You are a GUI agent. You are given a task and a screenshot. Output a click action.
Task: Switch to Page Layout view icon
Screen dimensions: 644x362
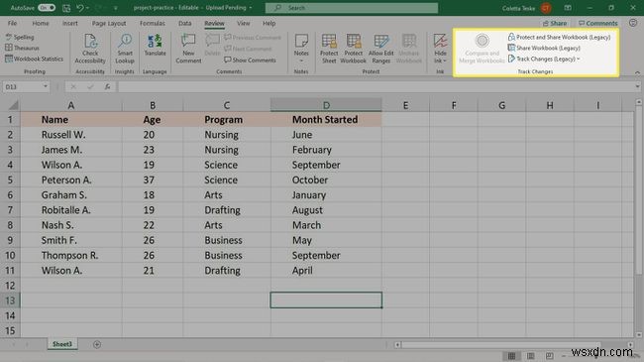(531, 355)
